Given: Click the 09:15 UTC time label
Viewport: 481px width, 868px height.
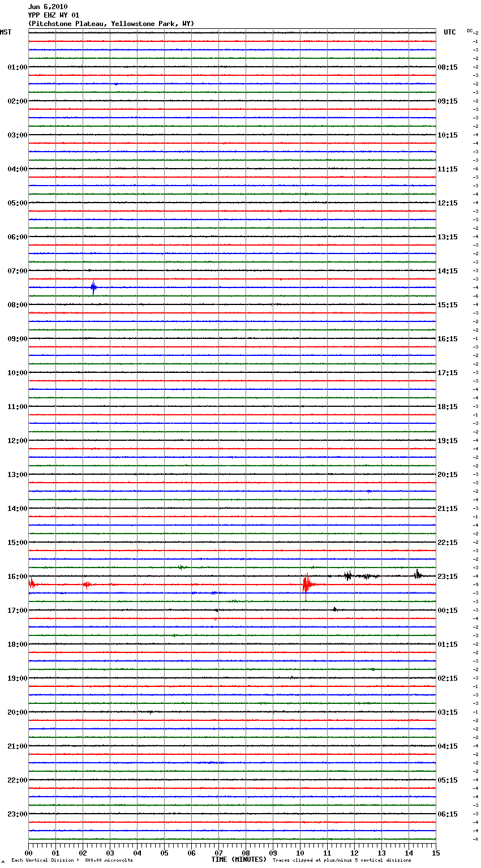Looking at the screenshot, I should coord(448,101).
